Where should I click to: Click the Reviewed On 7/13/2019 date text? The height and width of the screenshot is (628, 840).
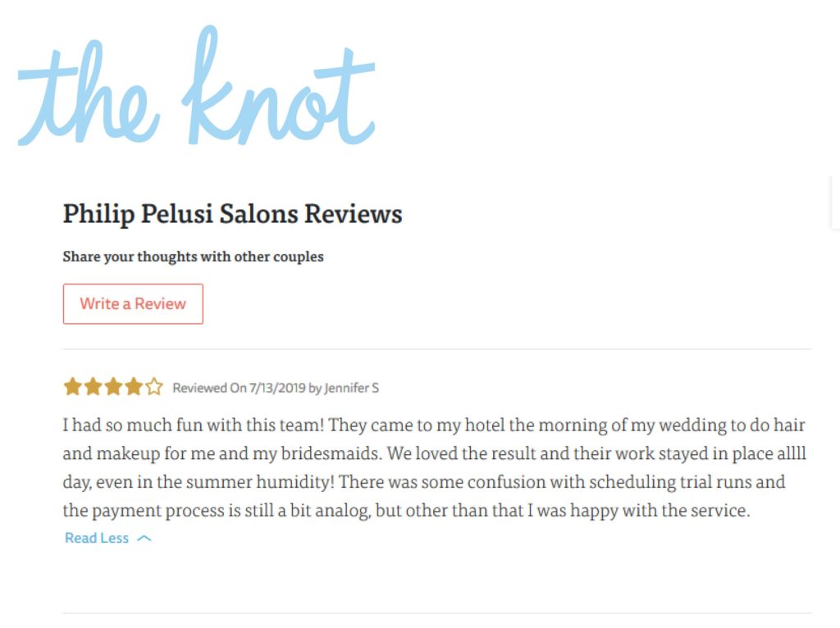pos(239,388)
